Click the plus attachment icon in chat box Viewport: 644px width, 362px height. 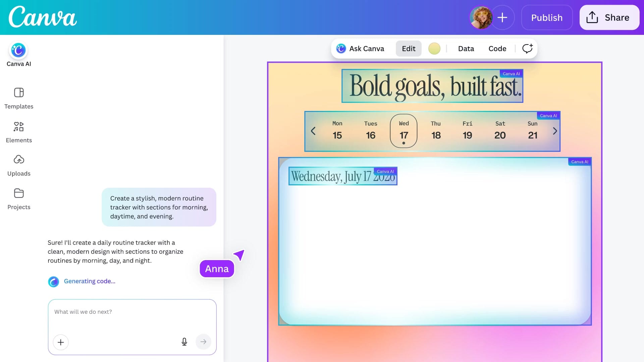[x=61, y=342]
